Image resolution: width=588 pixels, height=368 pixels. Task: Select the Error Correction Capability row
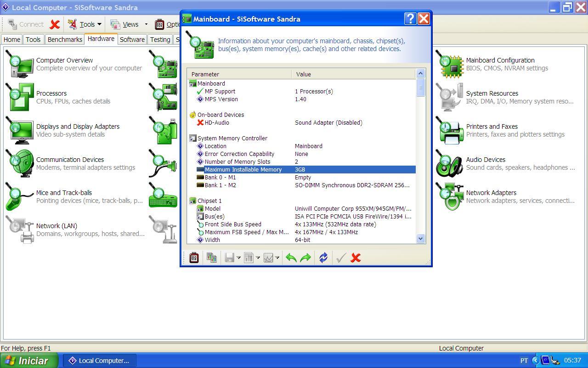(x=301, y=154)
